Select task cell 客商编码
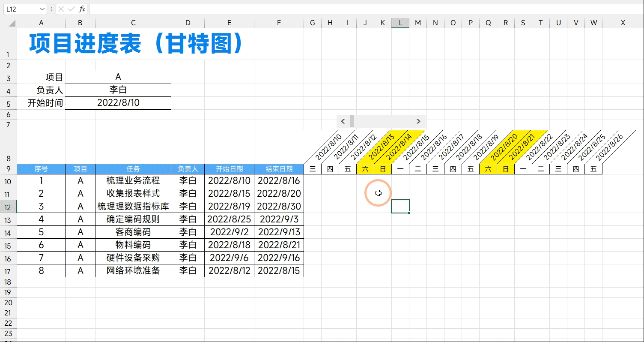 [x=133, y=232]
